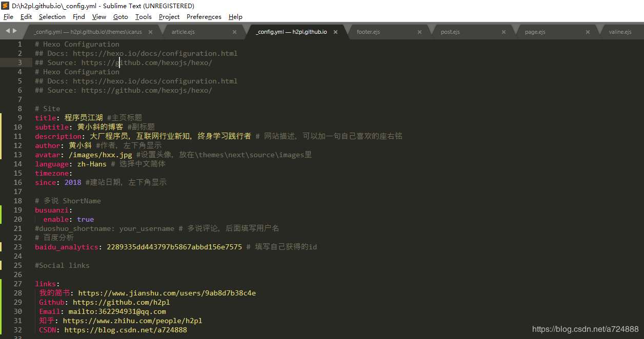Screen dimensions: 644x339
Task: Click the 'description' key on line 11
Action: coord(58,136)
